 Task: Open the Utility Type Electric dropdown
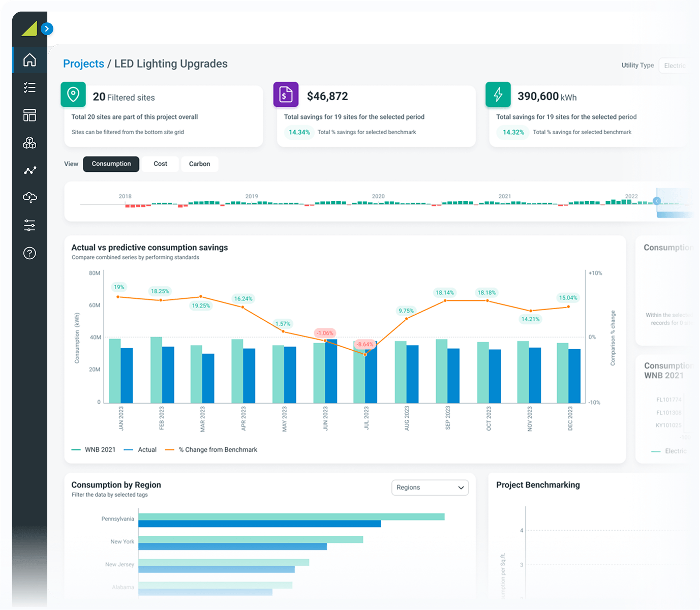tap(674, 66)
